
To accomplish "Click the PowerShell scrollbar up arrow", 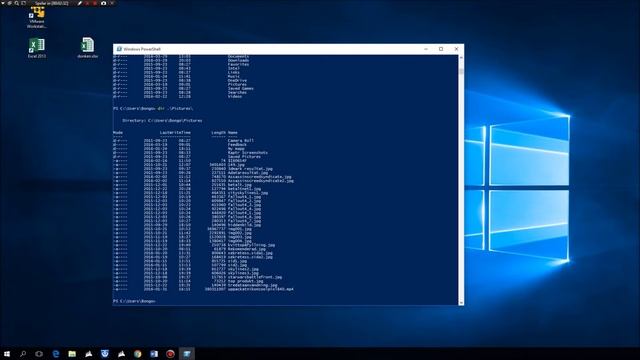I will [461, 58].
